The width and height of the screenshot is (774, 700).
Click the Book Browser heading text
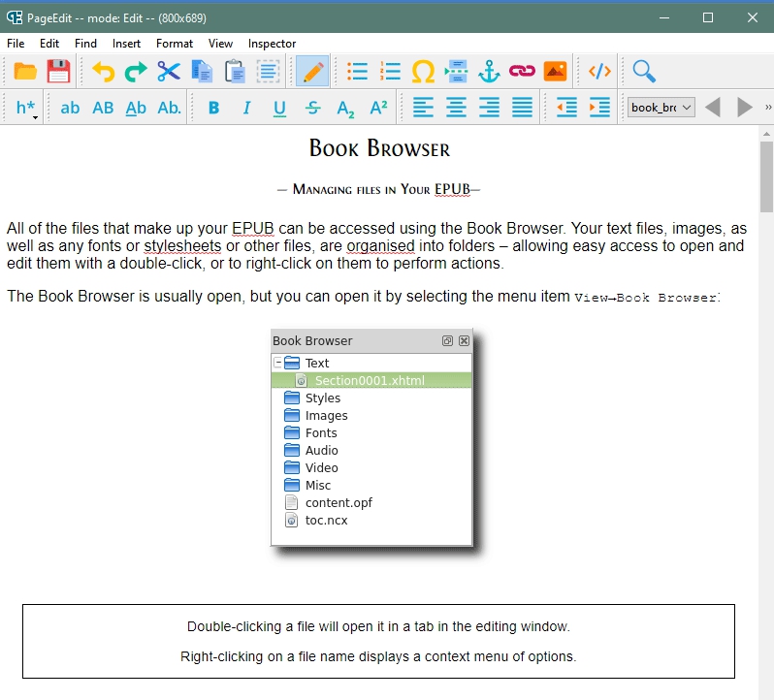point(379,148)
